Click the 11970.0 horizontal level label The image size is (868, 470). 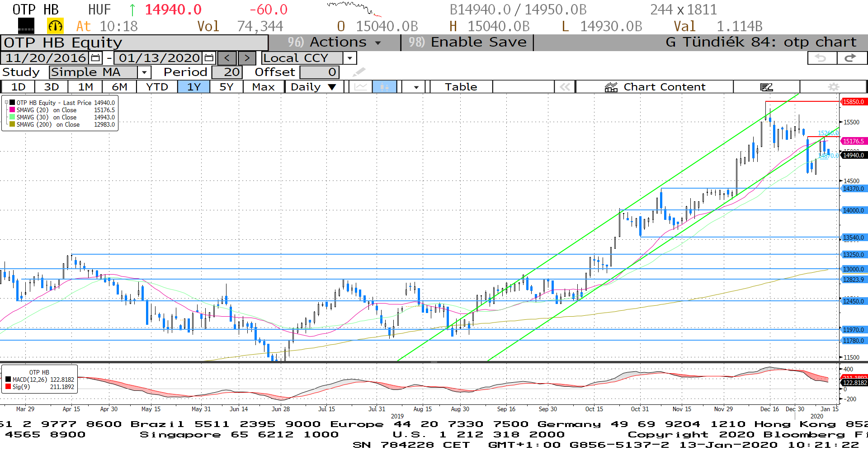(x=854, y=330)
